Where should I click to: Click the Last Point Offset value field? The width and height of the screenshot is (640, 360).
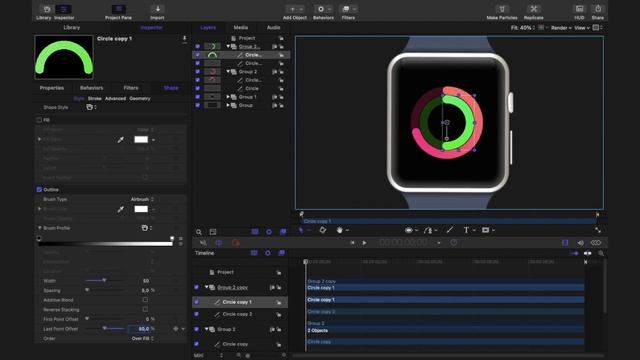point(141,329)
